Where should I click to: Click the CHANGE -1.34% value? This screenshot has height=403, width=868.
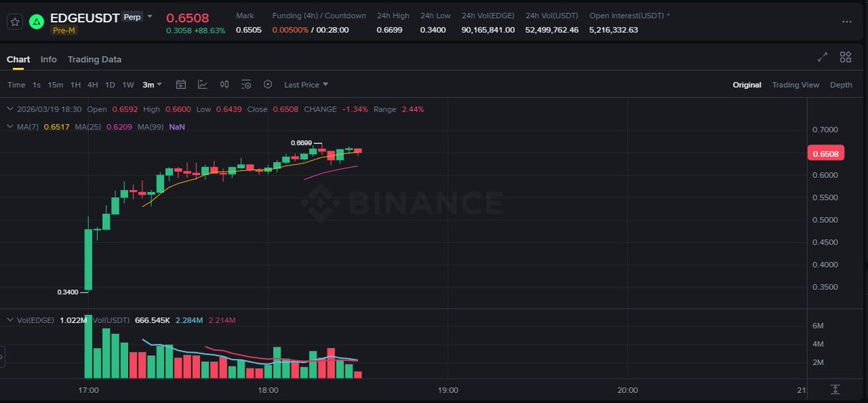coord(355,109)
